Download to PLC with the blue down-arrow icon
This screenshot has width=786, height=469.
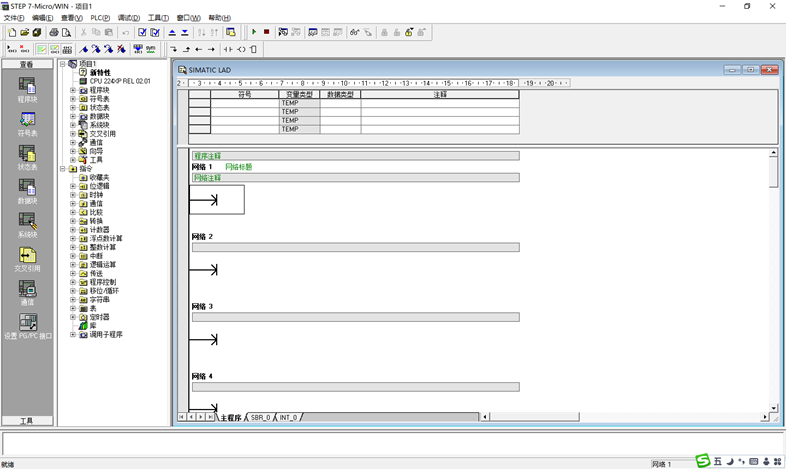click(x=184, y=33)
